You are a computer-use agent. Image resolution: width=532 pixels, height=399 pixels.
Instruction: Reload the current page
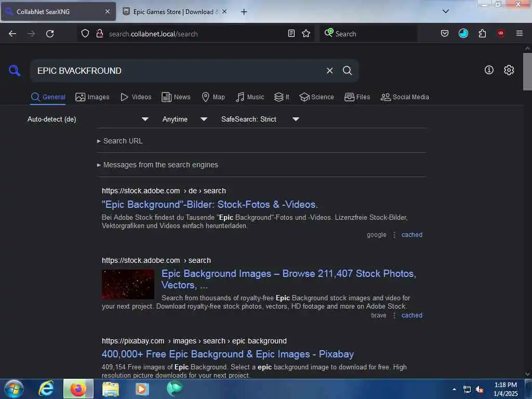pos(50,34)
